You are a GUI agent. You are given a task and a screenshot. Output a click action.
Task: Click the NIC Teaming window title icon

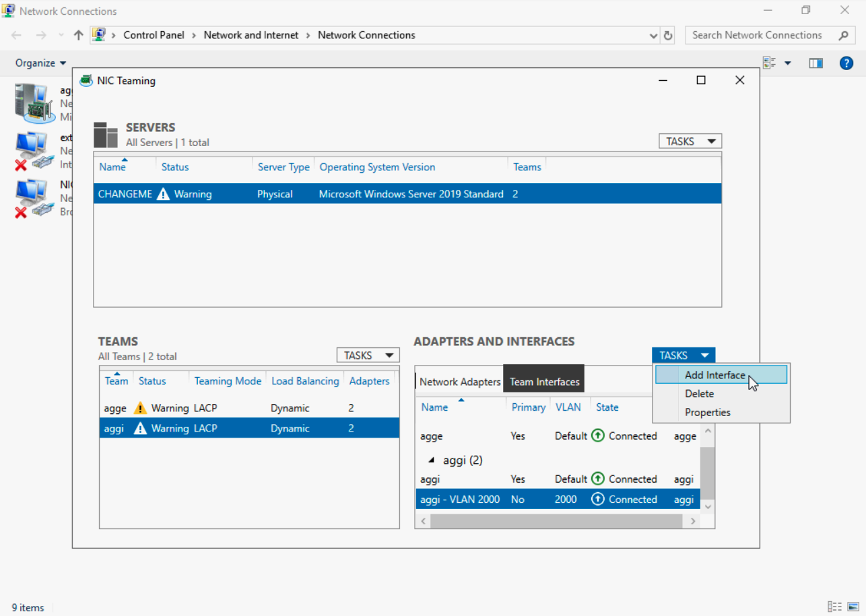86,81
